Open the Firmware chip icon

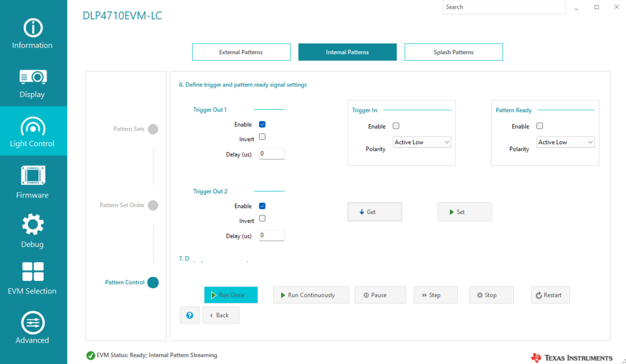click(x=33, y=175)
